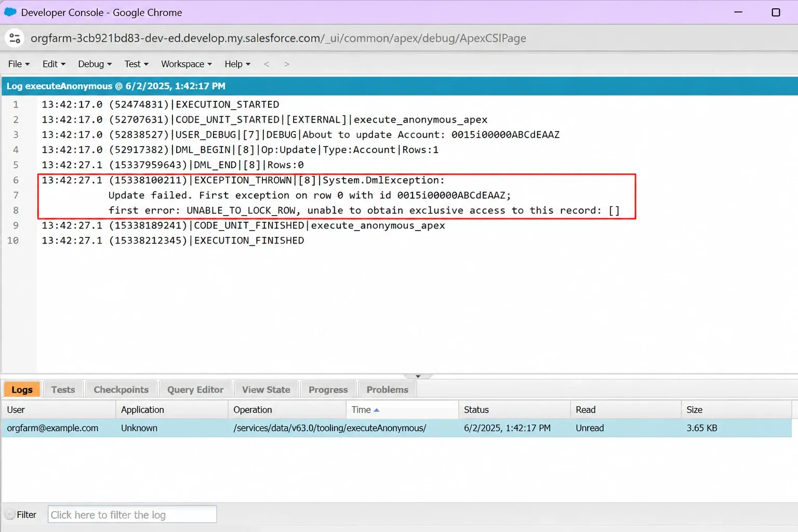Click the DML_END log line
This screenshot has height=532, width=798.
[x=172, y=165]
